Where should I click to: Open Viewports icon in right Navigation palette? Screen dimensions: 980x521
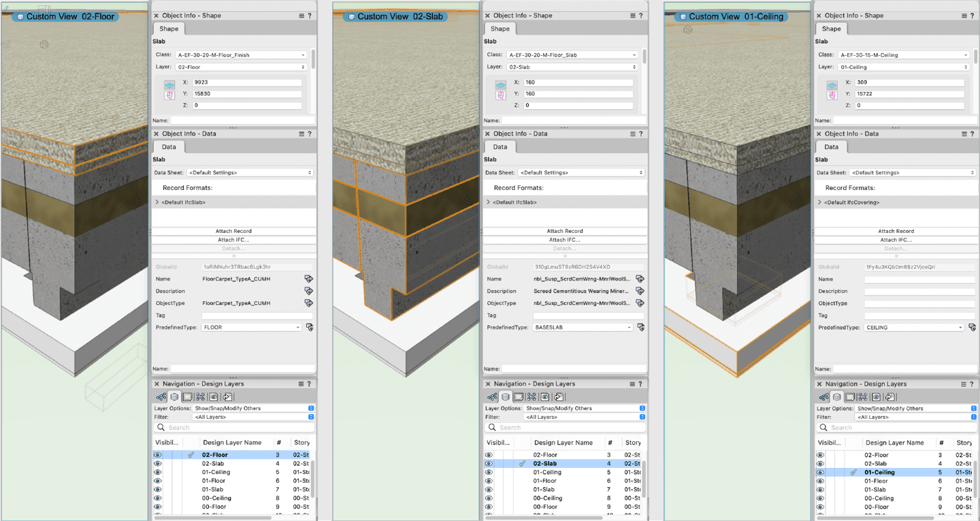[863, 397]
